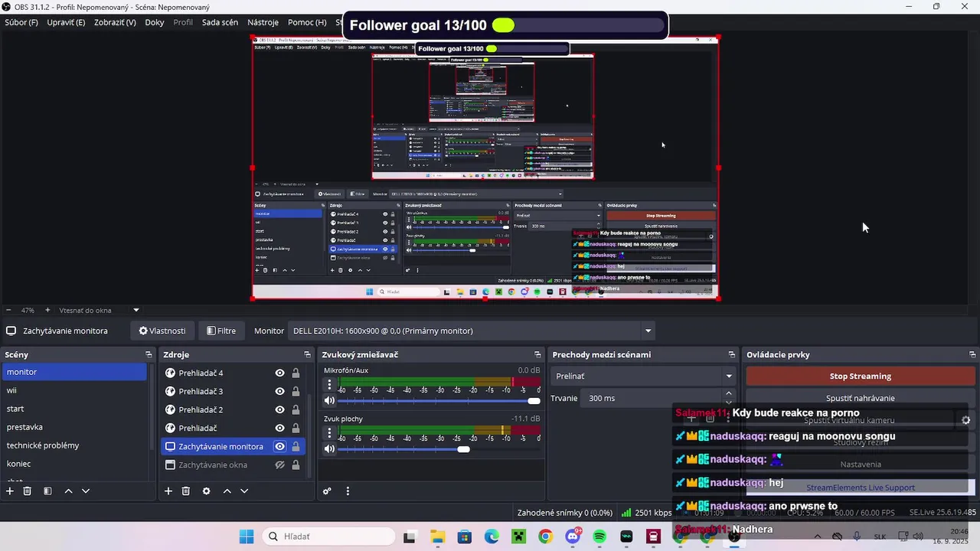Add a new source in Zdroje panel
980x551 pixels.
click(x=168, y=491)
